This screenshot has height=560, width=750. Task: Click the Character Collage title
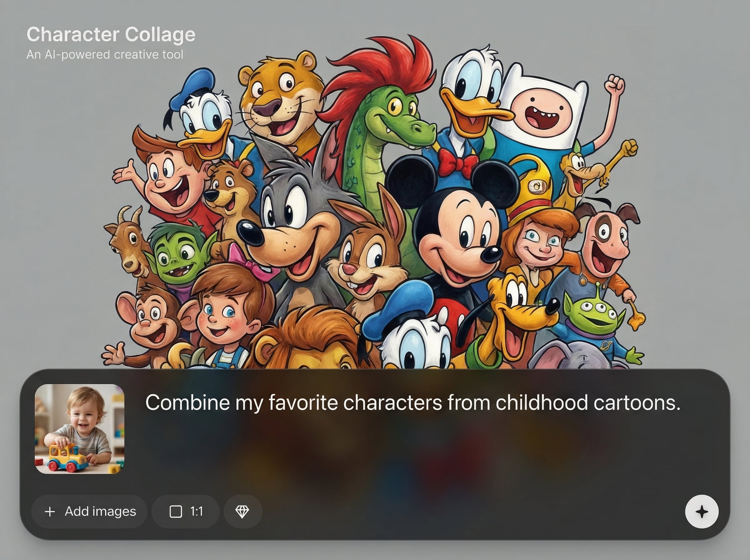[111, 34]
